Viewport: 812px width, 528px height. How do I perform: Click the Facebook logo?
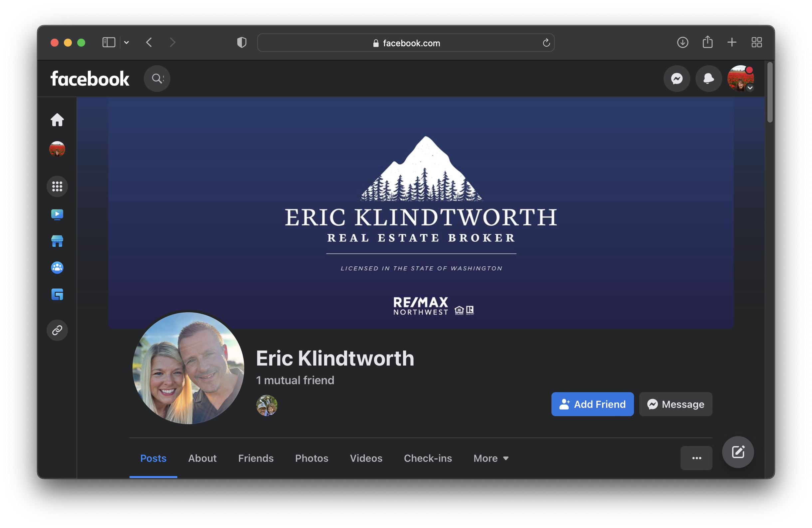tap(90, 79)
